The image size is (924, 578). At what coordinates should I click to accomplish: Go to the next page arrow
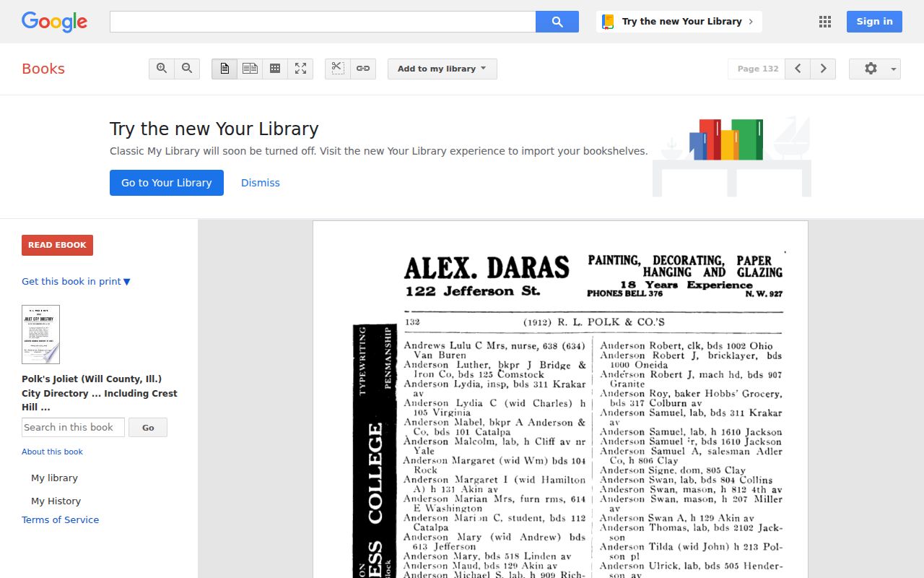(x=823, y=69)
